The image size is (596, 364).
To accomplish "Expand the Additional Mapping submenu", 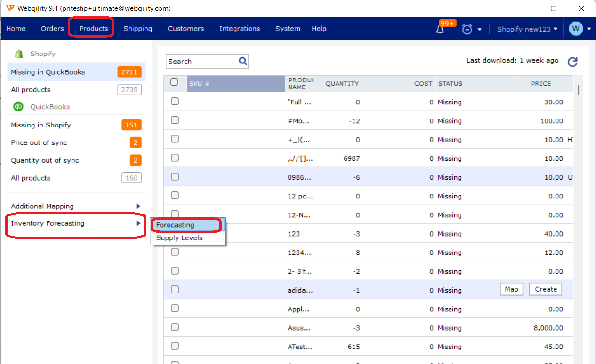I will 138,206.
